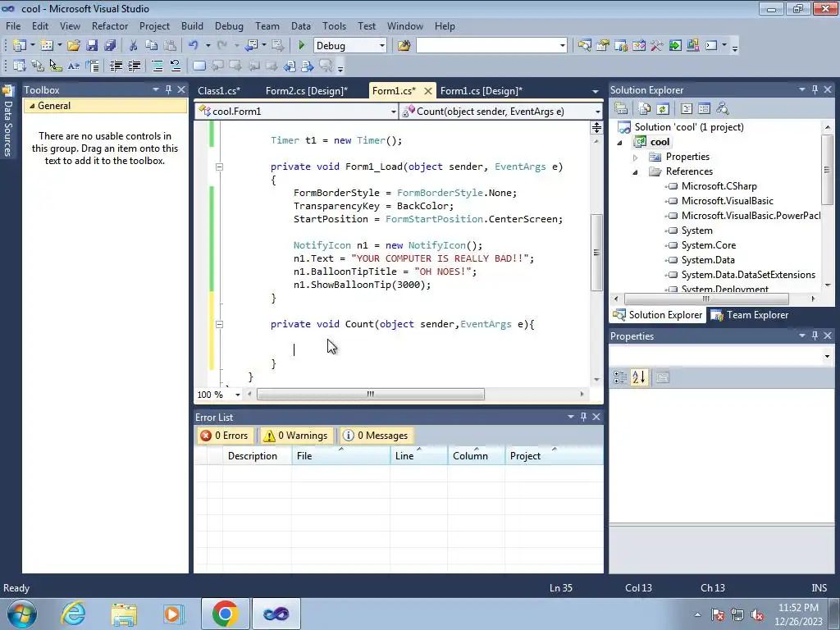This screenshot has height=630, width=840.
Task: Open the cool.Form1 class dropdown
Action: (x=393, y=112)
